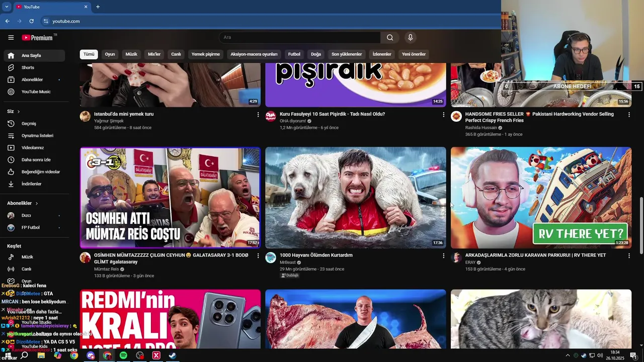The height and width of the screenshot is (362, 644).
Task: Go back using browser back arrow
Action: click(7, 21)
